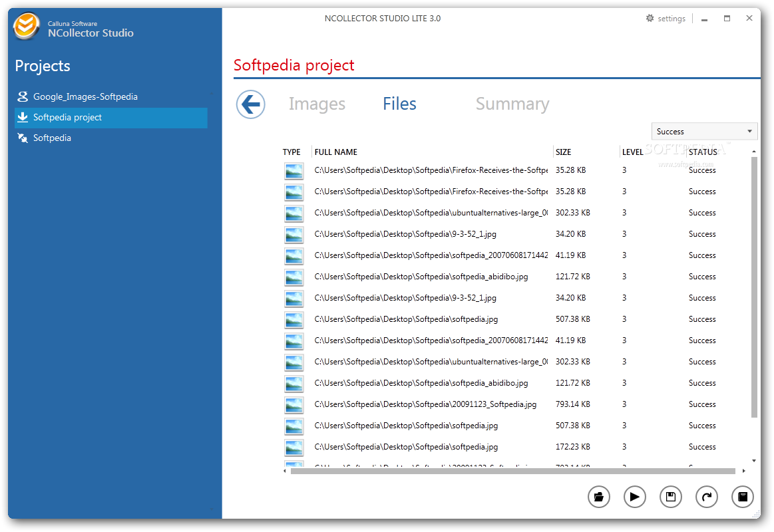Click the horizontal scrollbar under the files list
Viewport: 774px width, 532px height.
click(513, 471)
